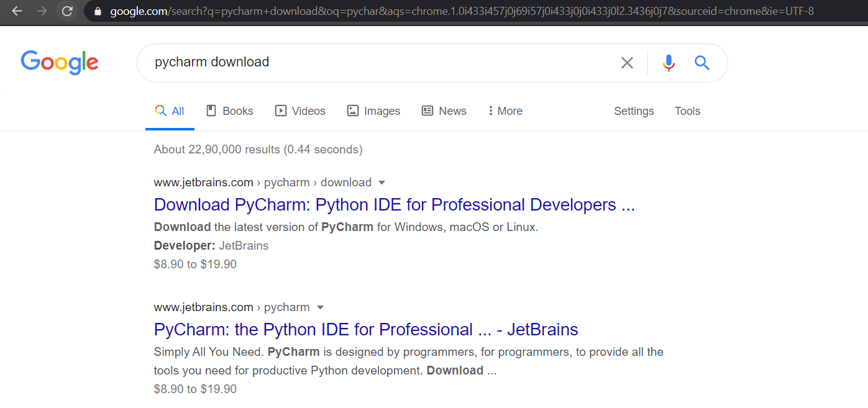This screenshot has height=408, width=868.
Task: Open search Tools
Action: pyautogui.click(x=687, y=111)
